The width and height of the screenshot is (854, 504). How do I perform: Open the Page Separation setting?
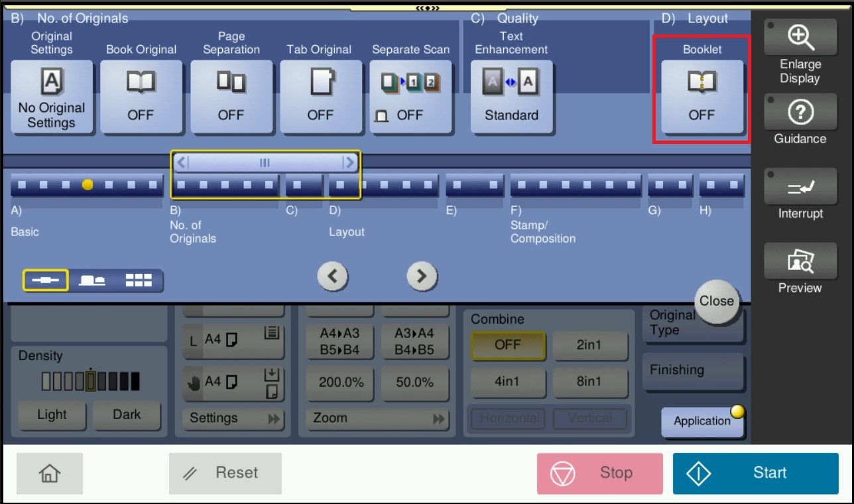click(231, 96)
